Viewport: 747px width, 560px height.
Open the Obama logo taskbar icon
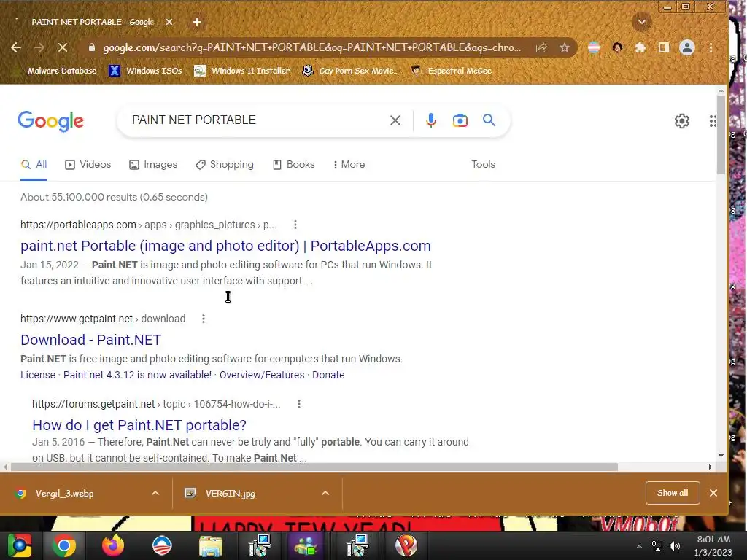pyautogui.click(x=162, y=545)
